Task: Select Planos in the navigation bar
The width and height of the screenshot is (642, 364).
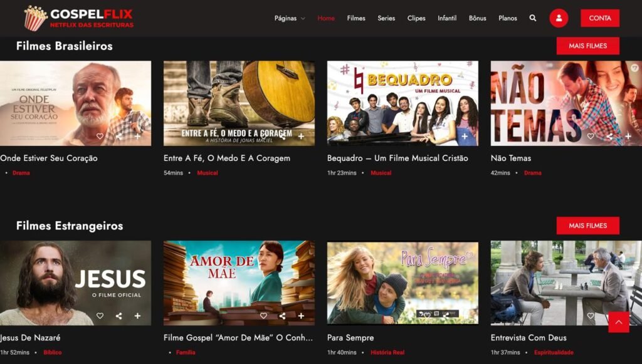Action: tap(507, 18)
